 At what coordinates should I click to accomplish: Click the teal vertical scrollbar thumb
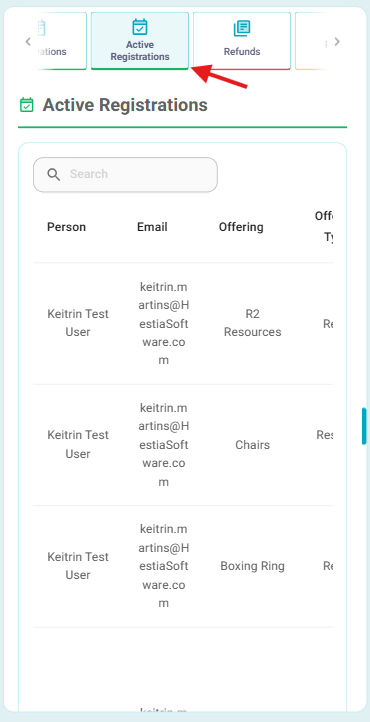pyautogui.click(x=364, y=426)
